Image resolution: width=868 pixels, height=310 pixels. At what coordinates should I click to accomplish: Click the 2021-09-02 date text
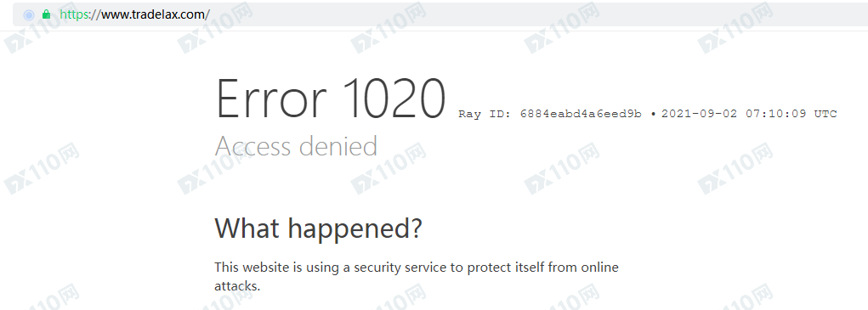[699, 115]
